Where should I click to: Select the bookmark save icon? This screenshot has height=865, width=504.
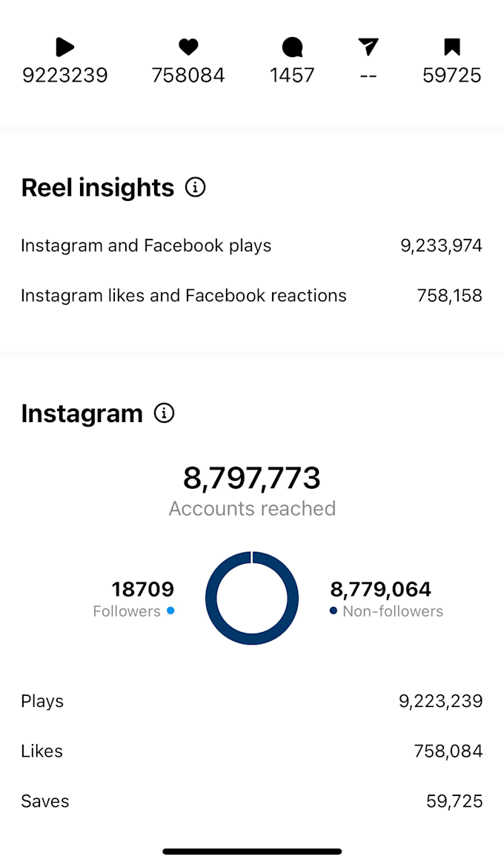point(452,47)
